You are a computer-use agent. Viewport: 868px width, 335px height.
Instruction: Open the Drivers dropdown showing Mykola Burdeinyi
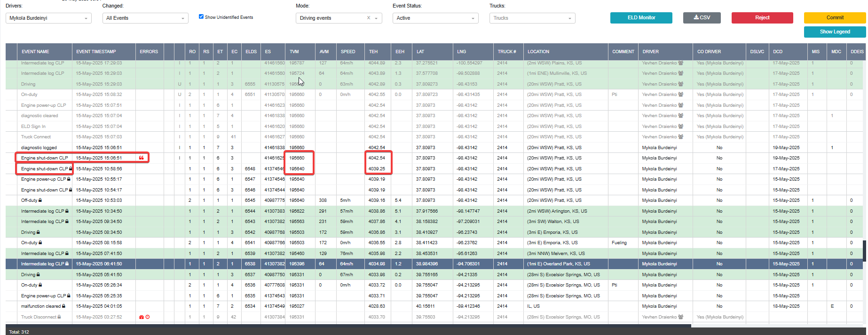(48, 18)
